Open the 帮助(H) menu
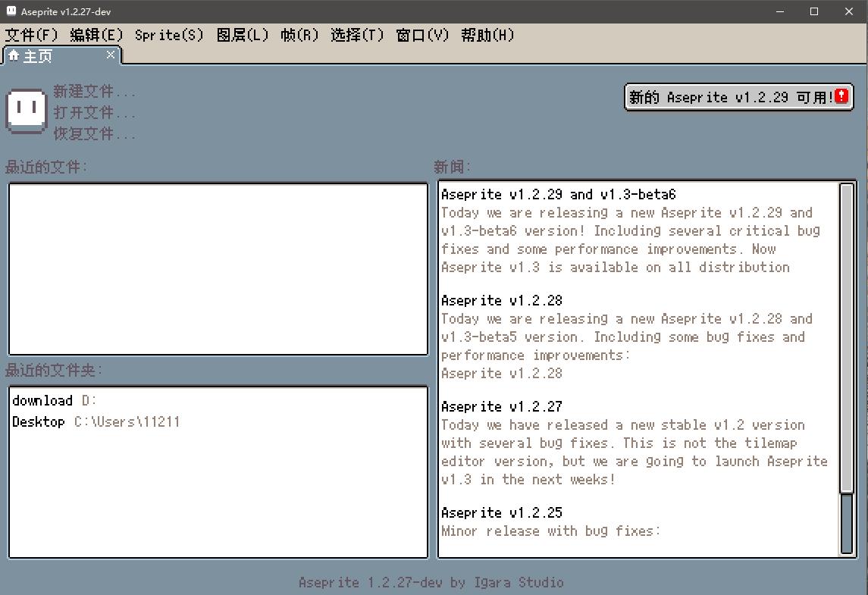 pyautogui.click(x=487, y=36)
